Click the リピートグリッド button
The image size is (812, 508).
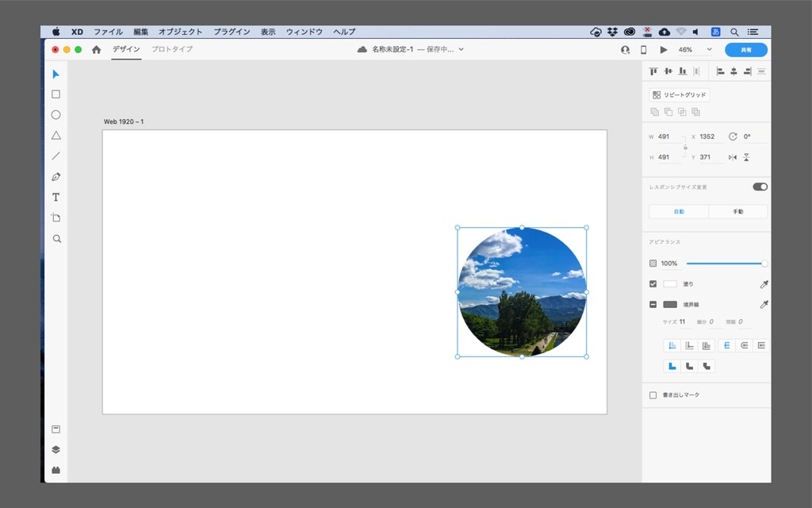[x=679, y=95]
